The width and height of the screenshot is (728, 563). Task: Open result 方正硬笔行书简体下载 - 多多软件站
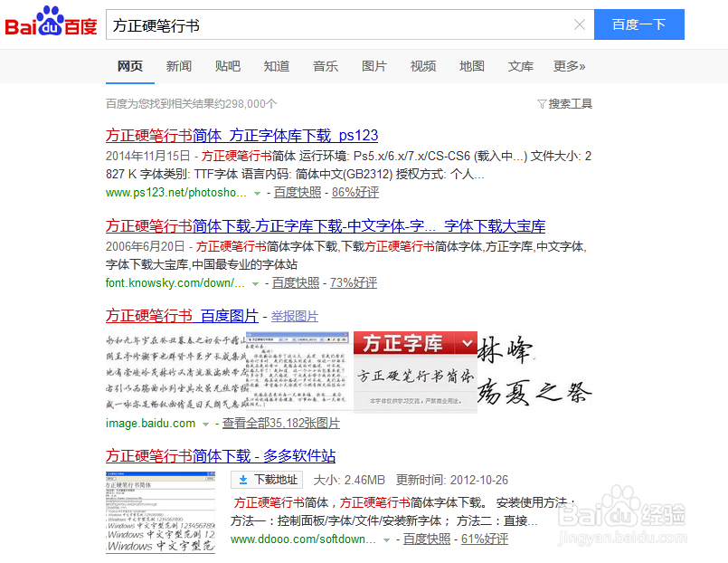click(x=221, y=456)
